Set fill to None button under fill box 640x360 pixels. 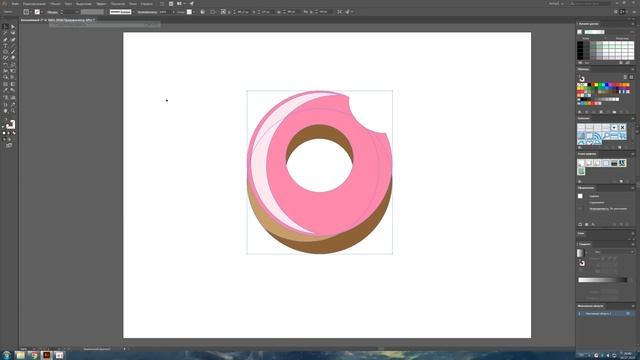13,133
